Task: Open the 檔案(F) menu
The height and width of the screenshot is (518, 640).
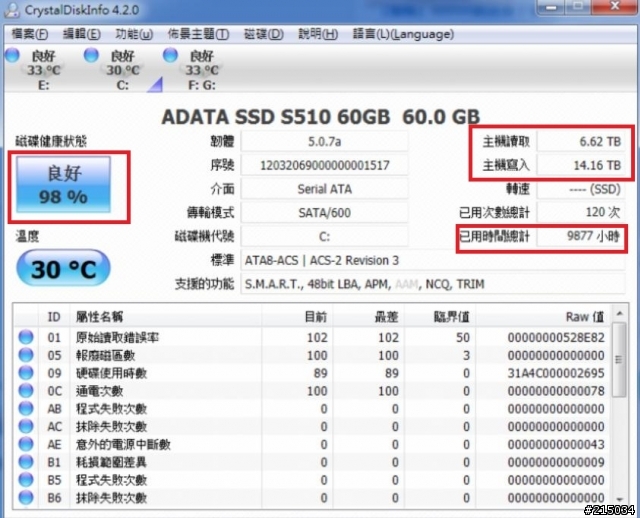Action: [29, 34]
